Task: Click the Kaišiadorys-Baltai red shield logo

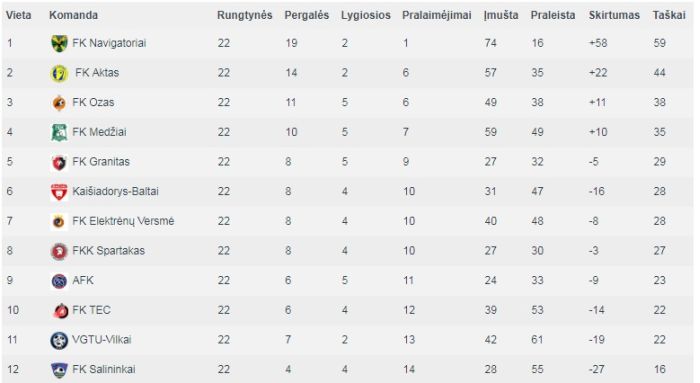Action: [59, 192]
